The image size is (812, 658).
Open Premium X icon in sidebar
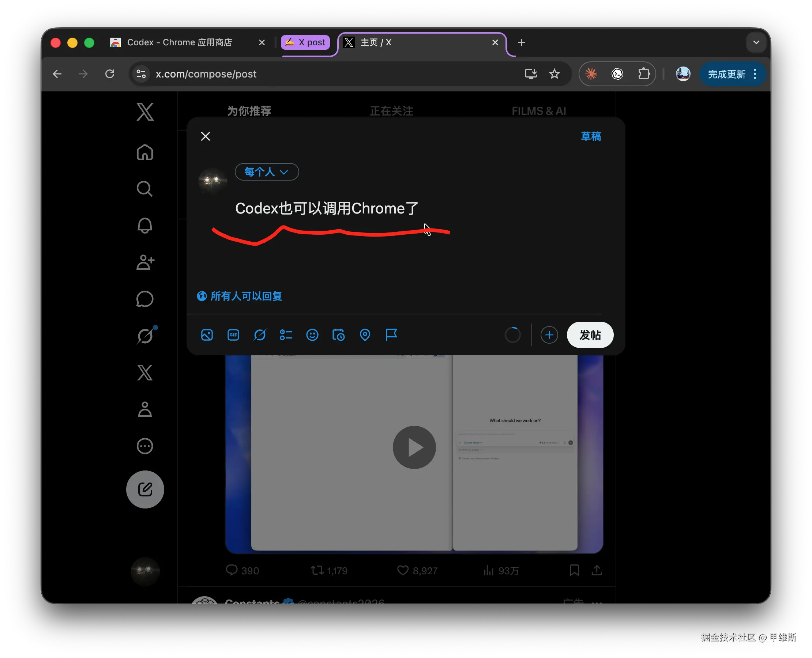click(145, 373)
